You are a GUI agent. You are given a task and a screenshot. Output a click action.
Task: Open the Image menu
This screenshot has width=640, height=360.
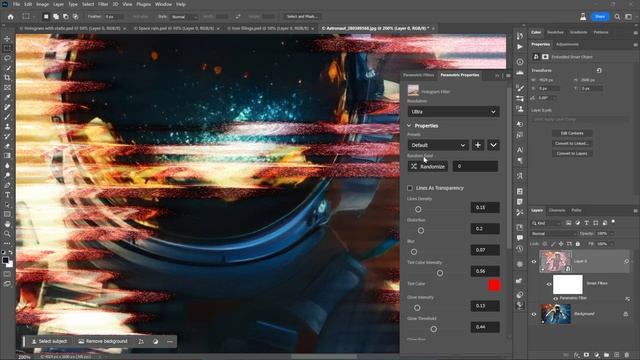[x=42, y=4]
